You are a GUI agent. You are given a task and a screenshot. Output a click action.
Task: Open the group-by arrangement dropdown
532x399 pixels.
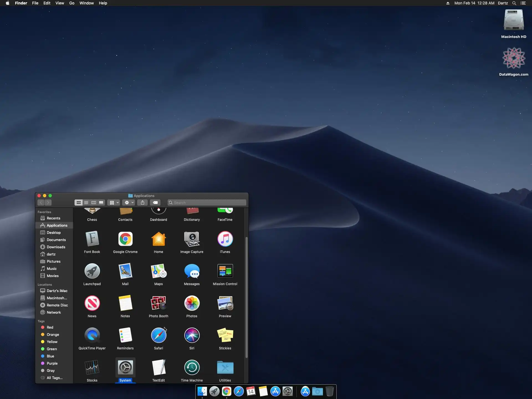click(x=114, y=203)
